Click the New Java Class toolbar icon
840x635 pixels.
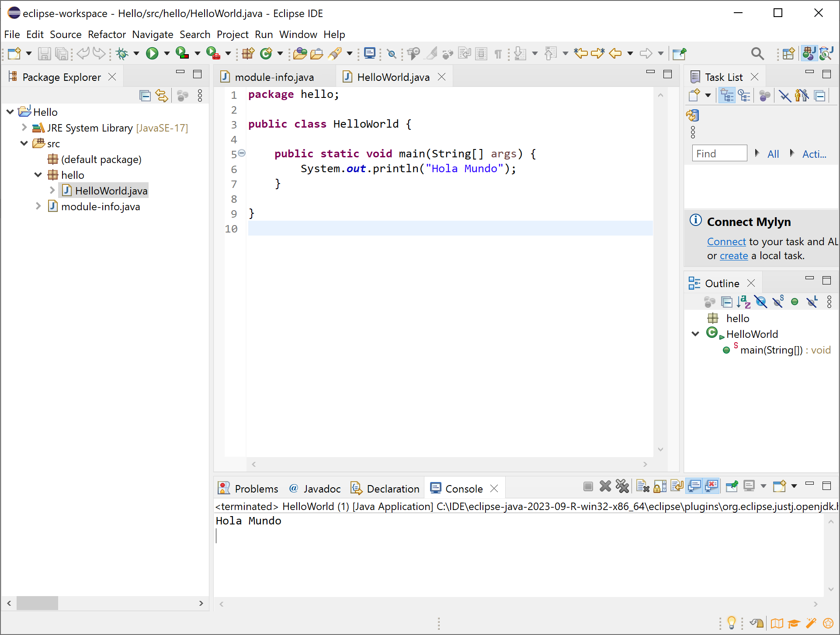point(266,53)
